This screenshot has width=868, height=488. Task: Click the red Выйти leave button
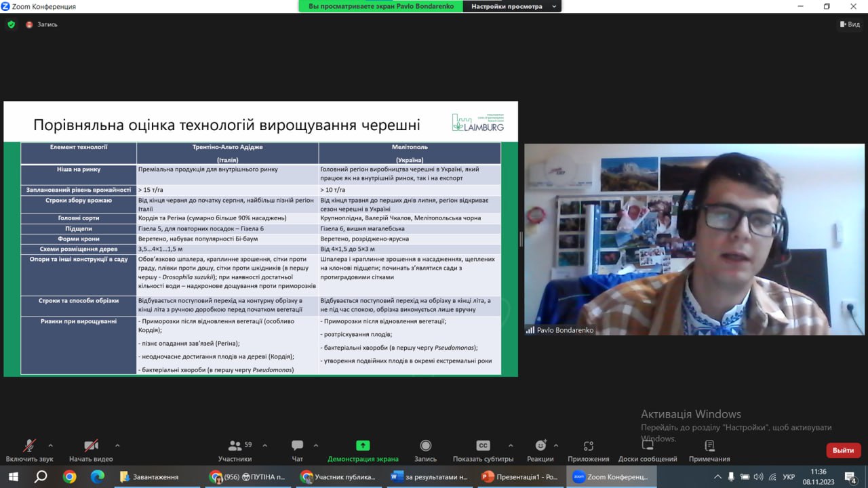tap(843, 450)
